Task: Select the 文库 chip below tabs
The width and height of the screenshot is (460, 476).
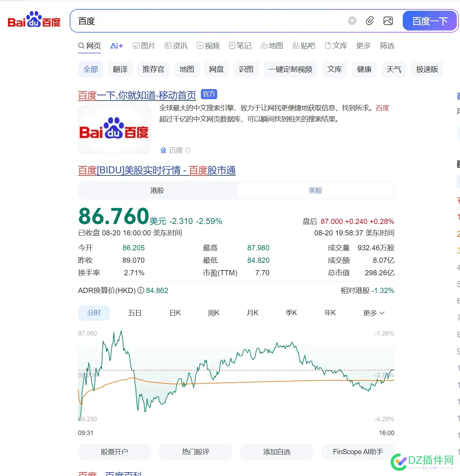Action: [334, 69]
